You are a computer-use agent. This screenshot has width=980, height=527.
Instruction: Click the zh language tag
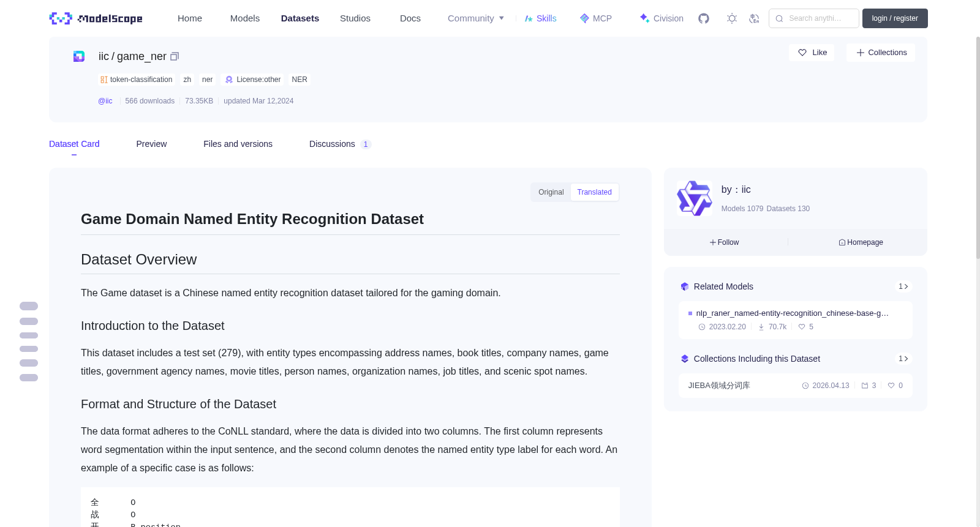(187, 80)
